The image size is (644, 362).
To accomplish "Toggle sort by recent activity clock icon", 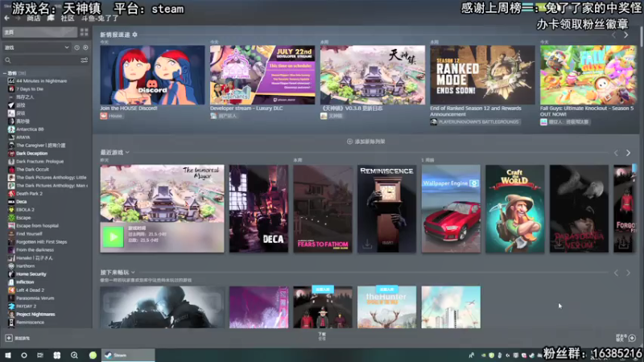I will (x=76, y=47).
